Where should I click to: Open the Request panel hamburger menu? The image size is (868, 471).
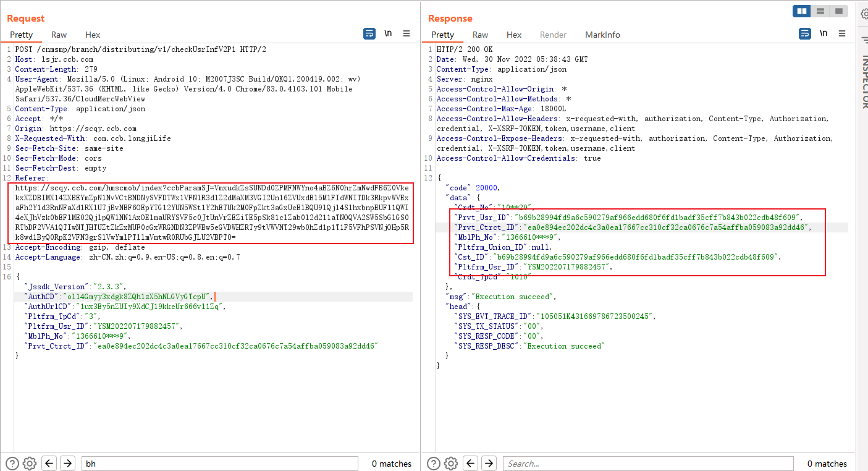click(x=407, y=33)
